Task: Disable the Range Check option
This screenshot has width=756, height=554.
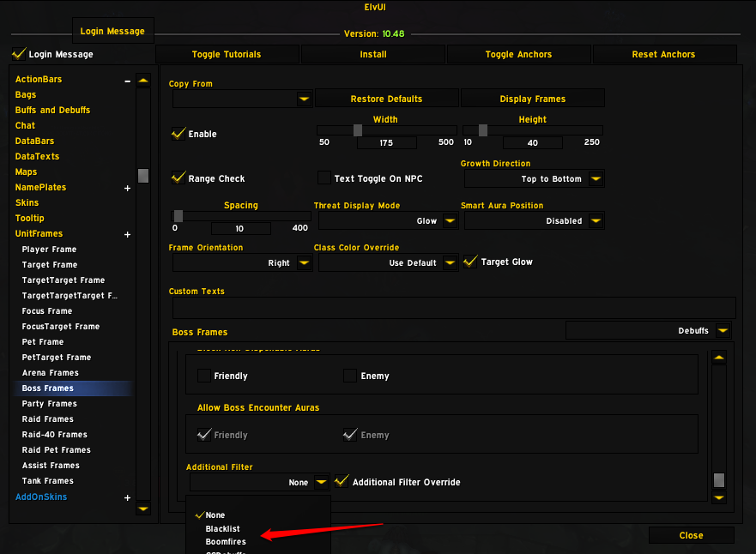Action: click(178, 178)
